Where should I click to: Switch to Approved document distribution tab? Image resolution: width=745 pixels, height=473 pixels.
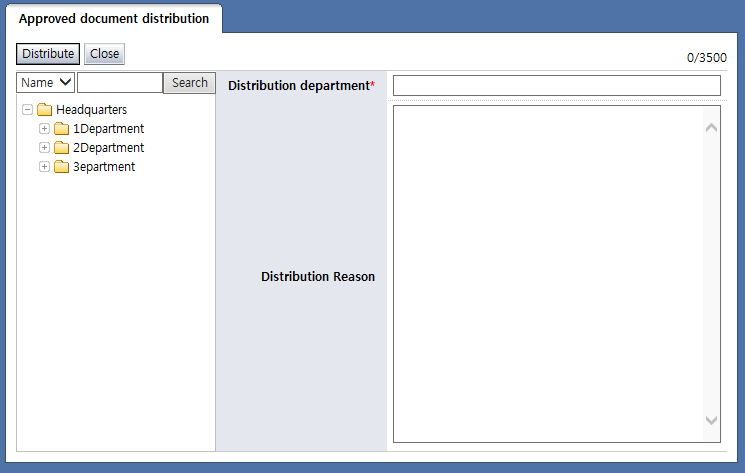pyautogui.click(x=114, y=19)
